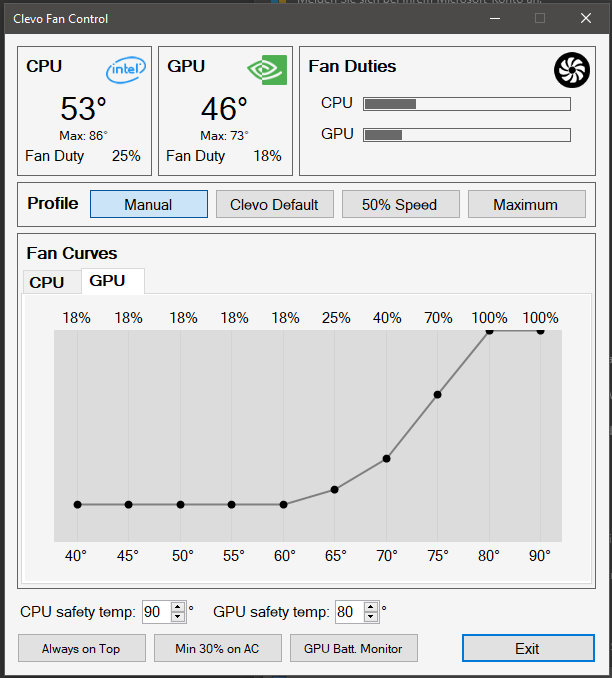Switch to the 50% Speed profile
This screenshot has height=678, width=612.
tap(400, 204)
